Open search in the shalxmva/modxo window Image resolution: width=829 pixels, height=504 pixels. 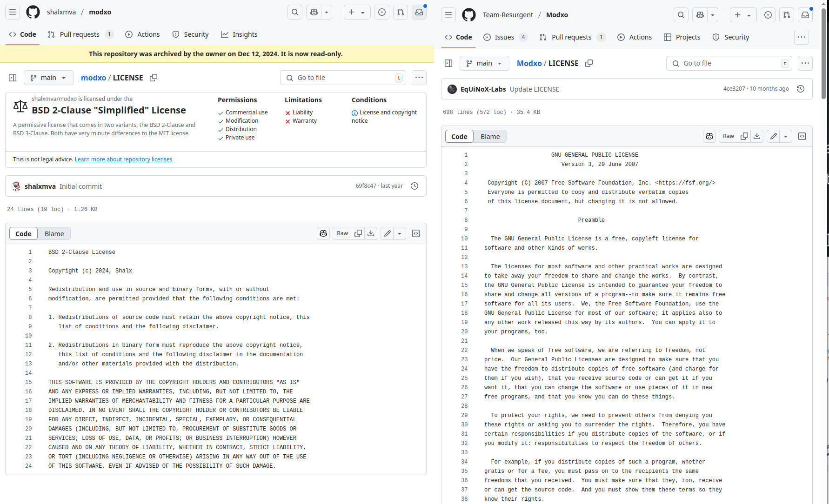click(x=295, y=12)
